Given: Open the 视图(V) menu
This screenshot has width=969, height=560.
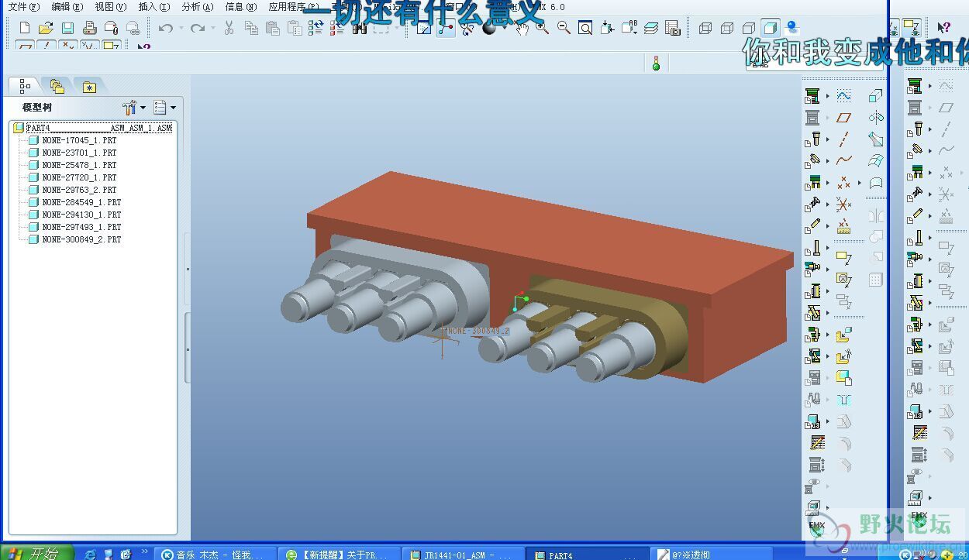Looking at the screenshot, I should 111,6.
